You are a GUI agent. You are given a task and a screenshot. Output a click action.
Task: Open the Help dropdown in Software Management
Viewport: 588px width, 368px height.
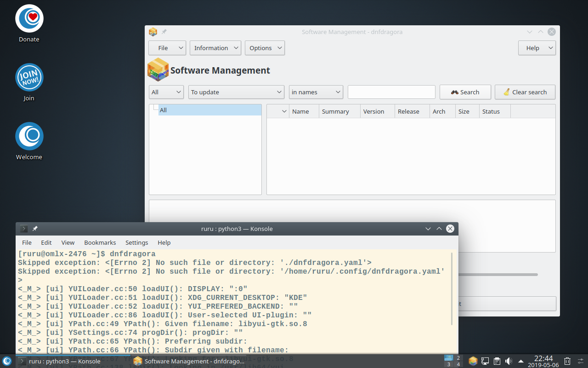tap(537, 48)
